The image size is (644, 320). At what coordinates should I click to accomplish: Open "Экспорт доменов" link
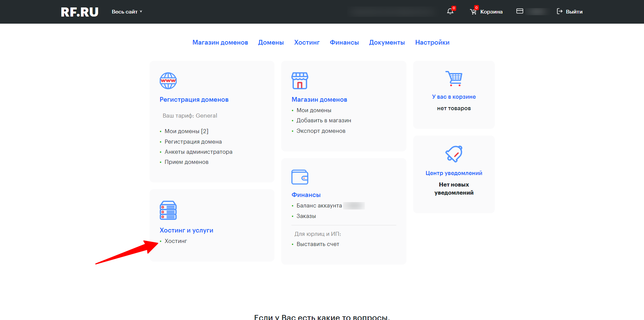tap(321, 131)
